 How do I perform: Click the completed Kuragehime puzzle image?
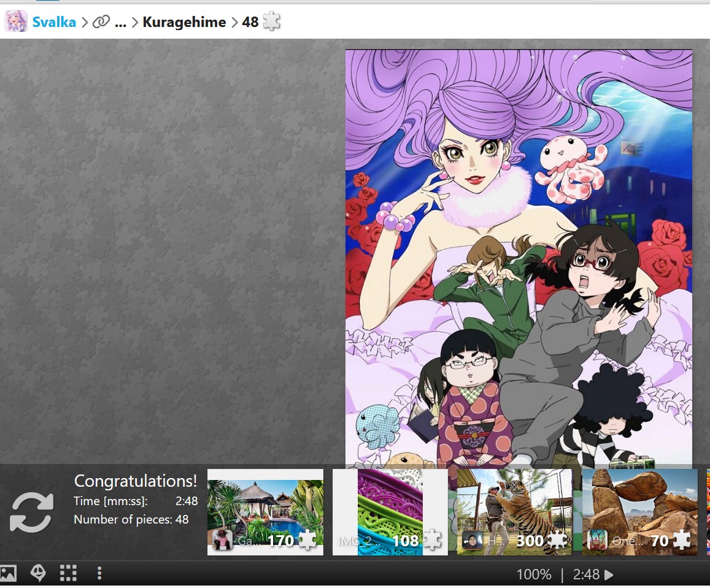pos(519,258)
